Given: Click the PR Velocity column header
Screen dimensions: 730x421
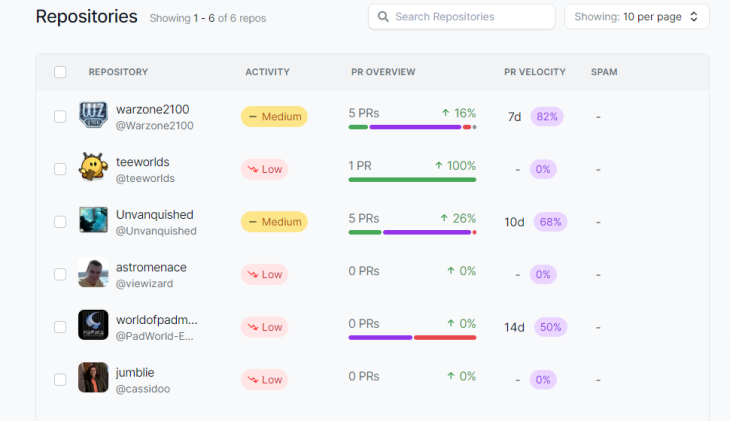Looking at the screenshot, I should 534,72.
